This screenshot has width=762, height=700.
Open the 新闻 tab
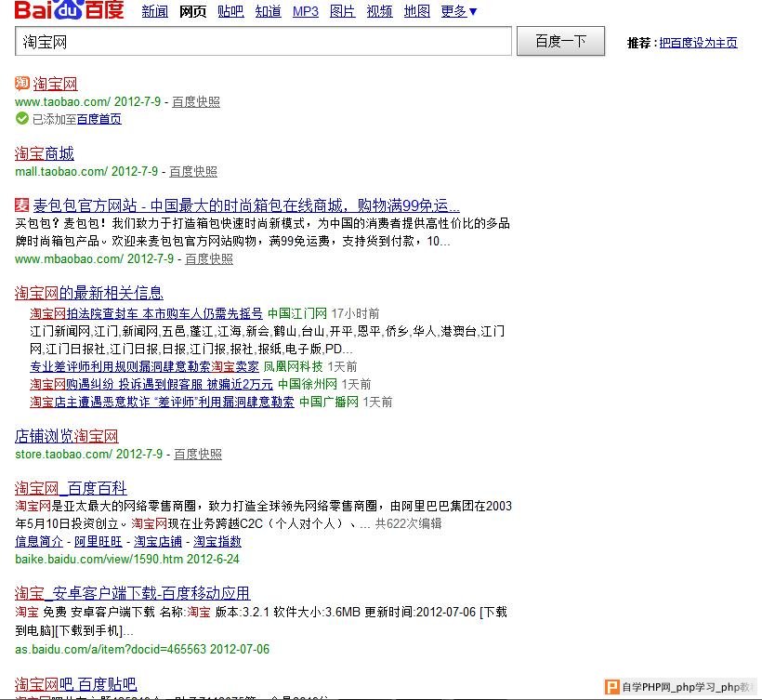pos(154,11)
